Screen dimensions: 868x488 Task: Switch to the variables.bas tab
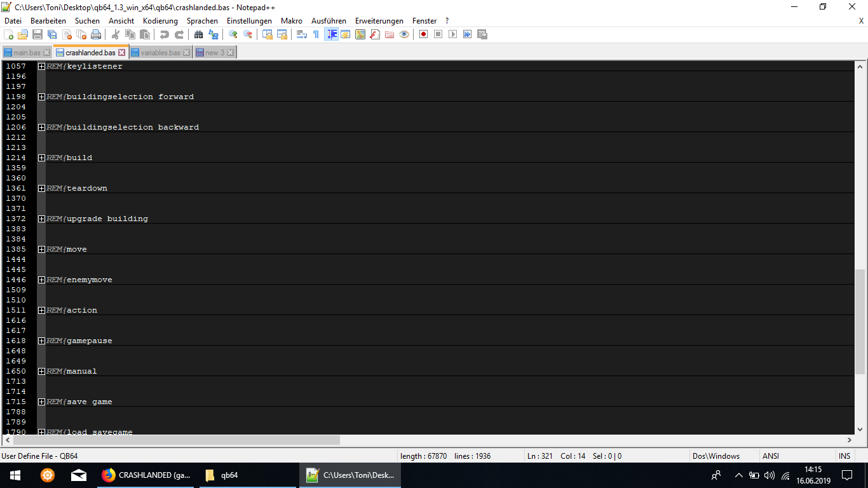click(x=159, y=53)
